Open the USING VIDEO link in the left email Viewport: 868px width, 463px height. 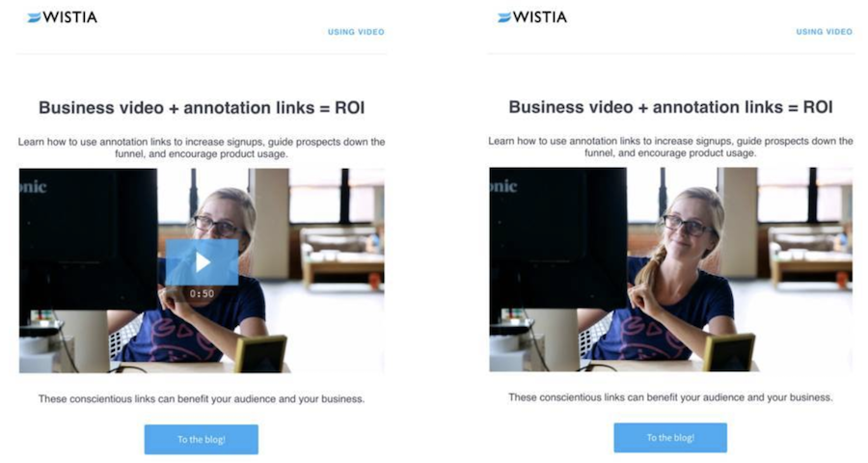coord(356,32)
